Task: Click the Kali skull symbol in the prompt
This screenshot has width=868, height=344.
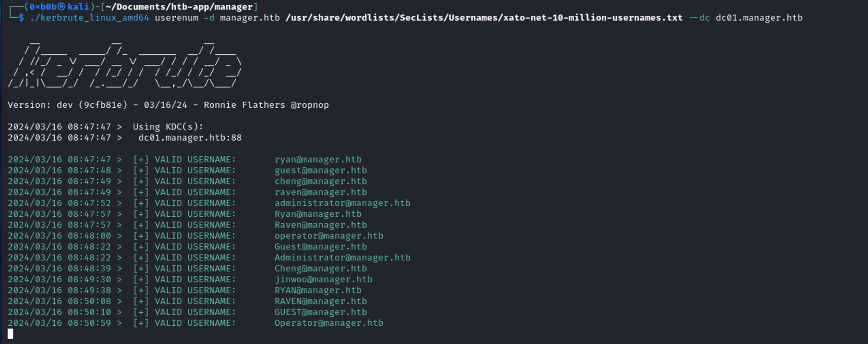Action: tap(61, 7)
